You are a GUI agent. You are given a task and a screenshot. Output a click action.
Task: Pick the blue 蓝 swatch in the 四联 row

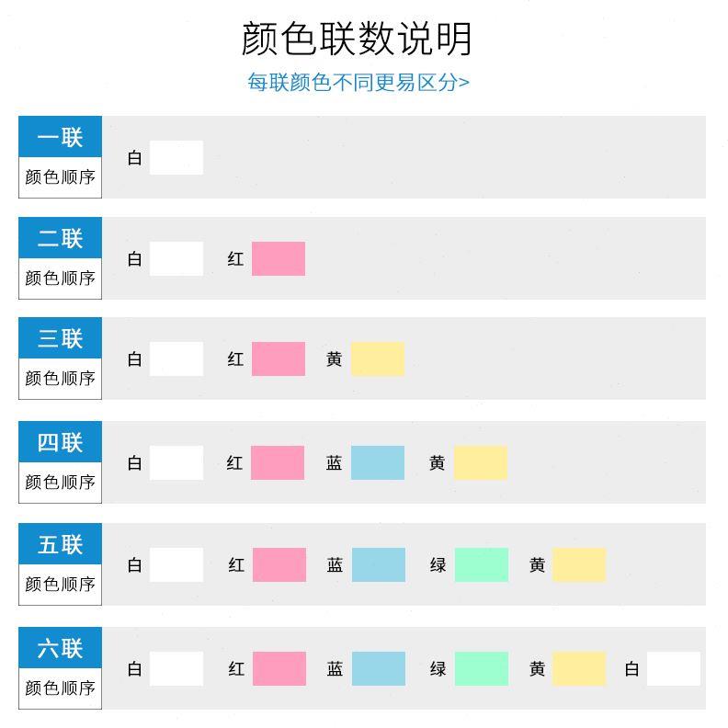pyautogui.click(x=378, y=463)
